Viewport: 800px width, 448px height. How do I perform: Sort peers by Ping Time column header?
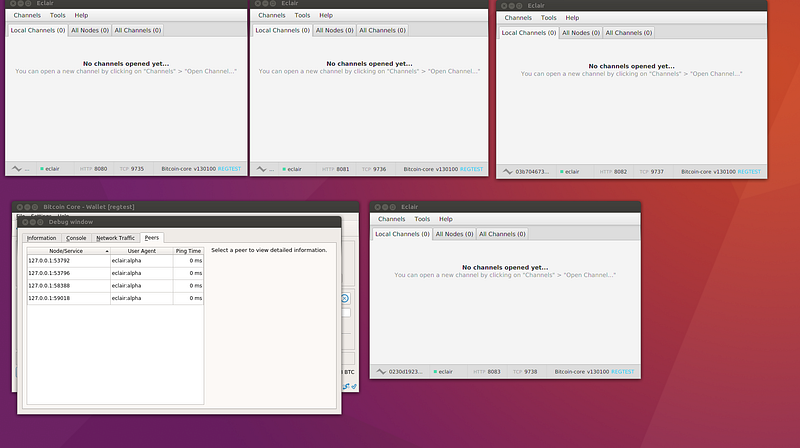click(188, 251)
